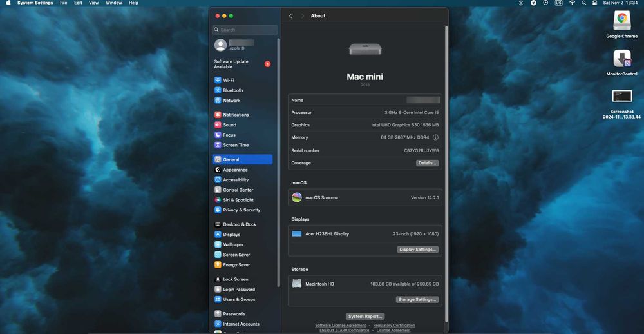Go back with the back chevron
644x334 pixels.
(290, 15)
